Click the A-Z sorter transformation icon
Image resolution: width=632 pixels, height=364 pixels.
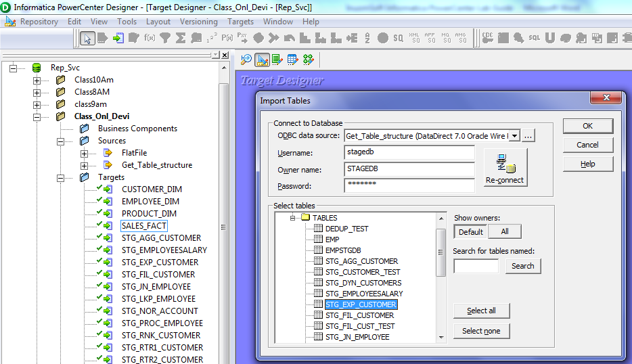367,39
